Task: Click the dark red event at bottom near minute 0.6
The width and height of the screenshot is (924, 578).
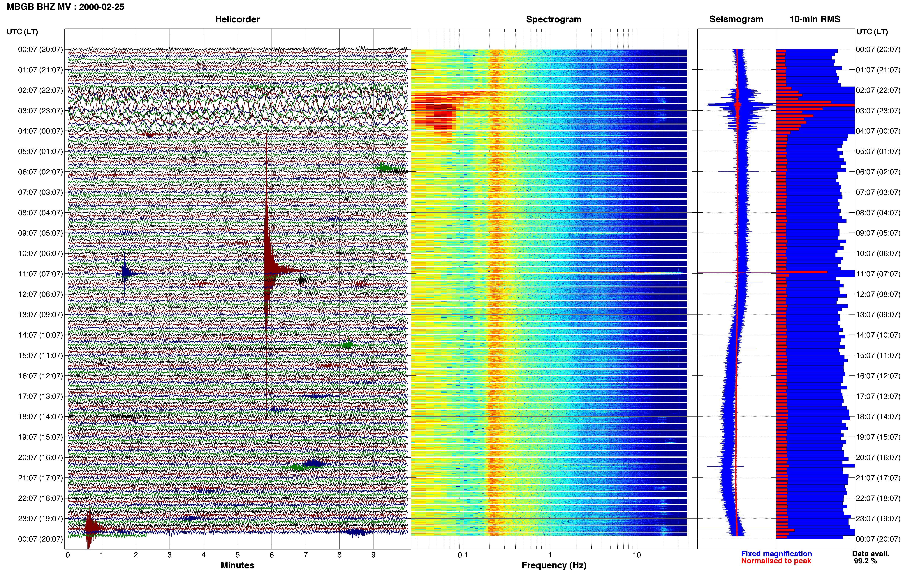Action: [89, 529]
